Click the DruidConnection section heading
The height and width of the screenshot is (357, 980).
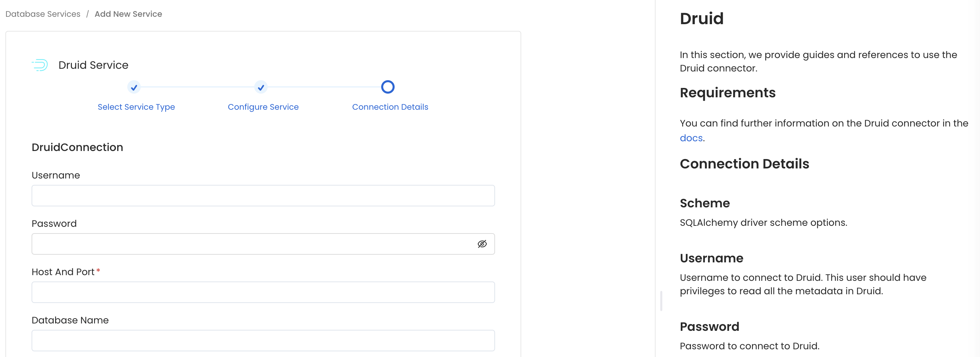pyautogui.click(x=77, y=147)
